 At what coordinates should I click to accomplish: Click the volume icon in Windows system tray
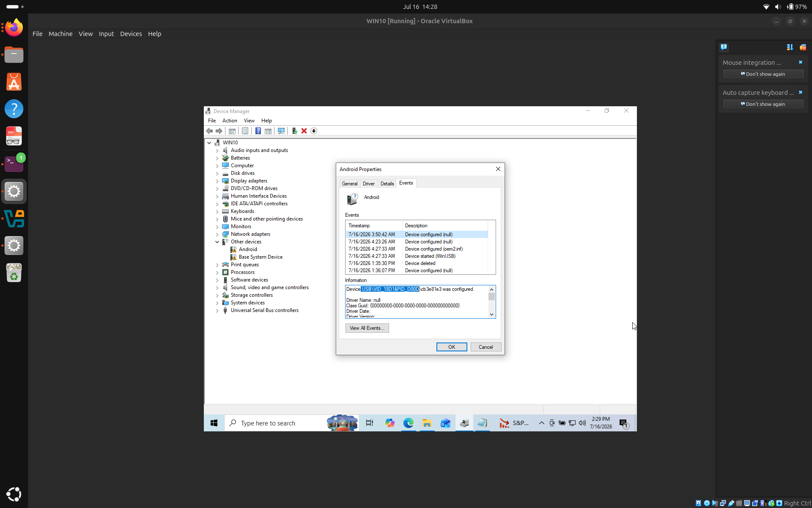(x=582, y=423)
